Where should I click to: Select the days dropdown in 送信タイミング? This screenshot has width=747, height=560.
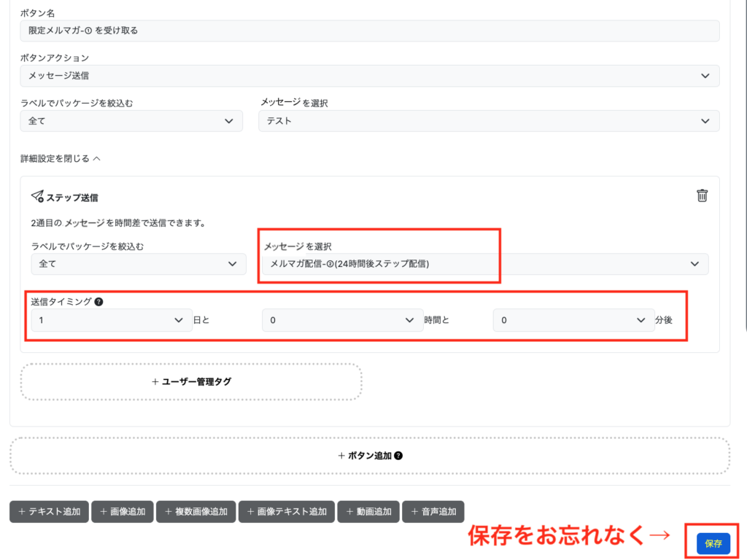click(x=111, y=320)
